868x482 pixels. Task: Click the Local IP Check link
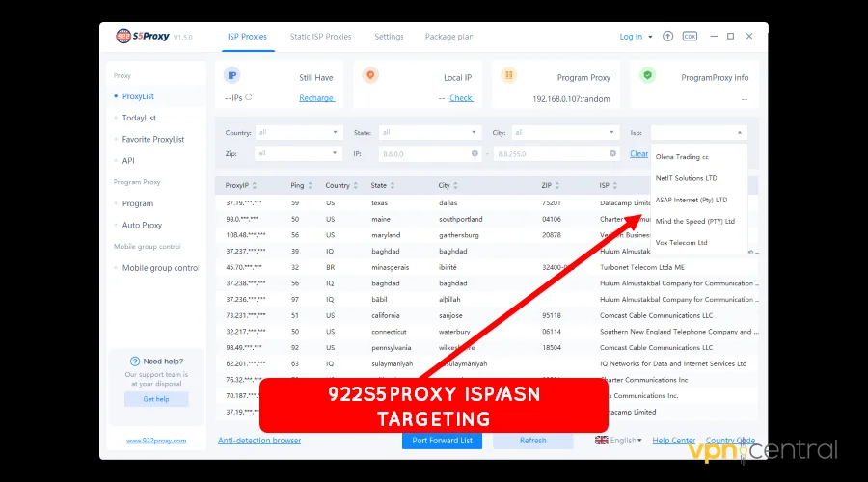[461, 98]
